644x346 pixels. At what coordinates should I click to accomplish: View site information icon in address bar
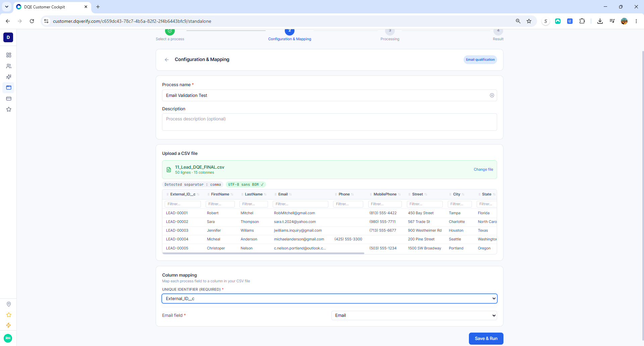coord(46,21)
